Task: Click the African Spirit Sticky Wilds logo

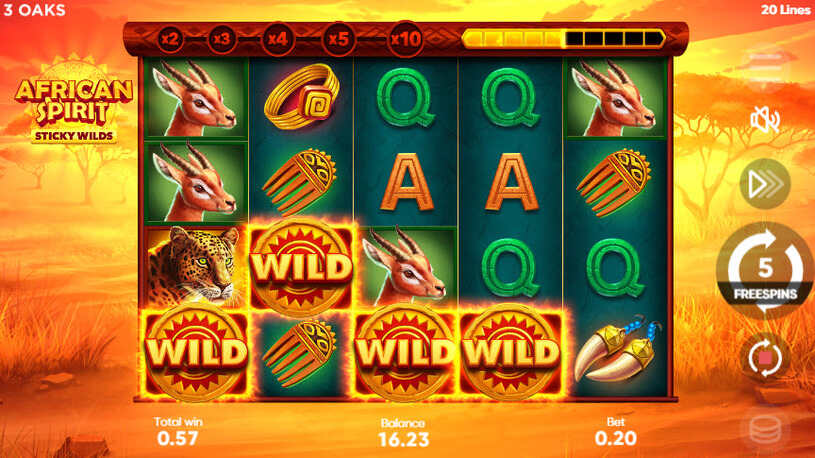Action: [x=73, y=107]
